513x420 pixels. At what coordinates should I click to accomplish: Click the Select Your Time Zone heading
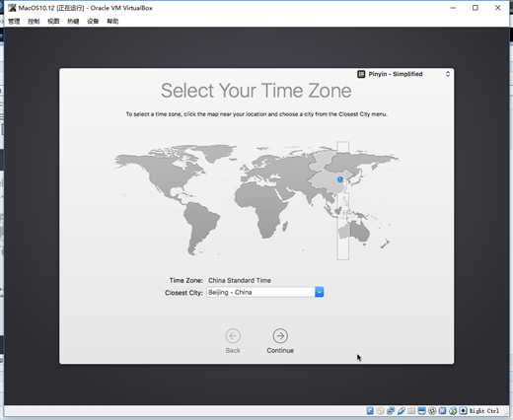coord(256,91)
